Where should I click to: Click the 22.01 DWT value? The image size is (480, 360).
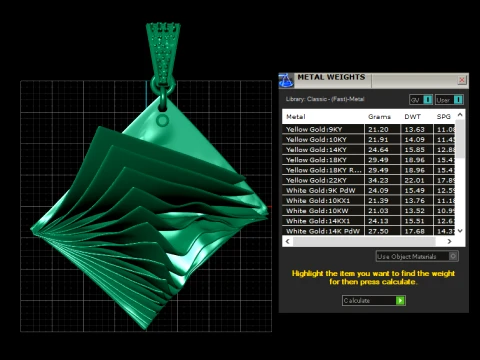coord(414,180)
